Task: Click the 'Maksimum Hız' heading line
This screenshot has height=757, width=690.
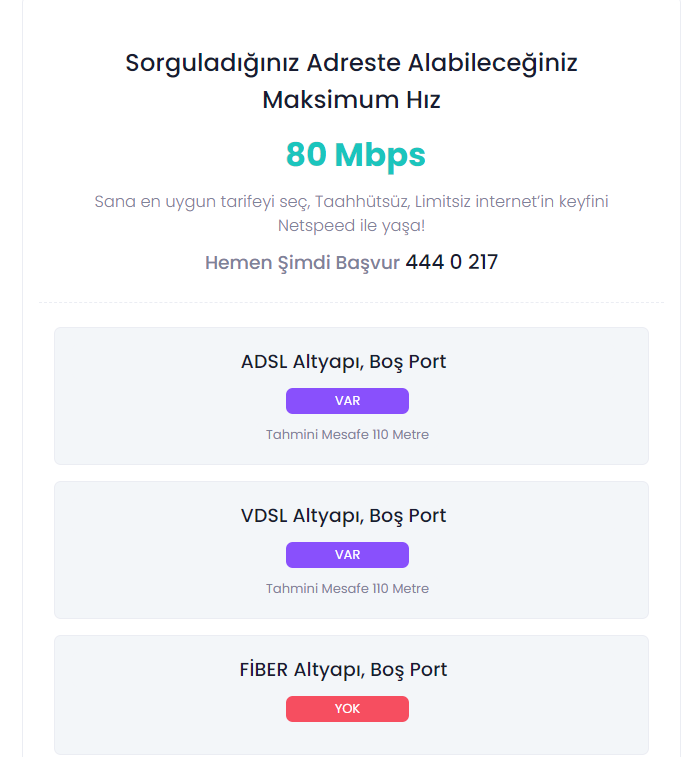Action: click(351, 100)
